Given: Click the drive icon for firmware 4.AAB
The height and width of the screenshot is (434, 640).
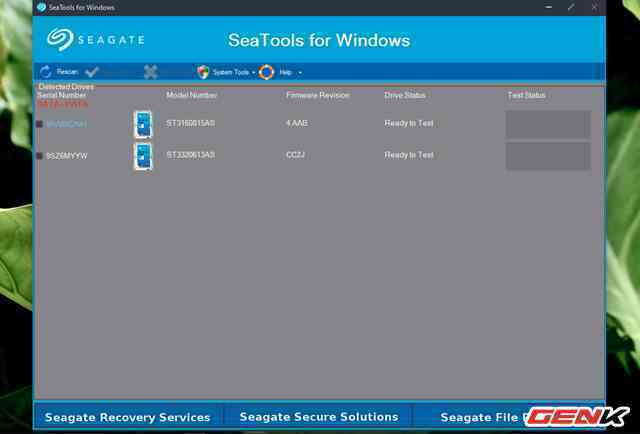Looking at the screenshot, I should click(x=143, y=124).
